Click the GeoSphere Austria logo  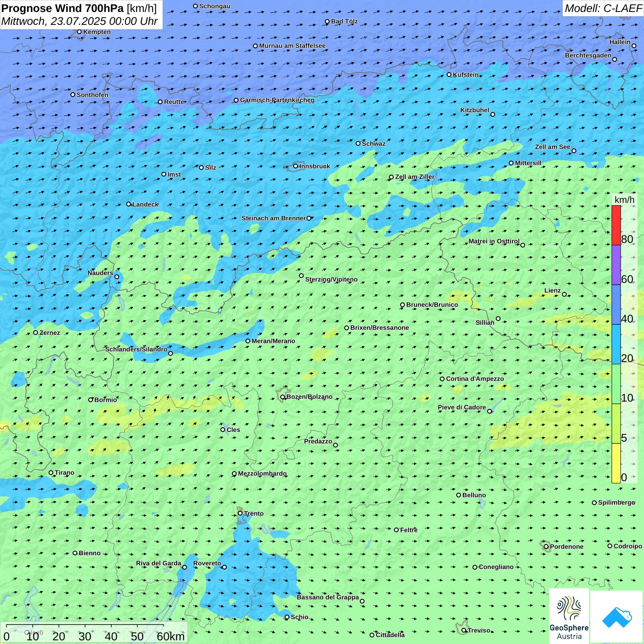tap(569, 617)
